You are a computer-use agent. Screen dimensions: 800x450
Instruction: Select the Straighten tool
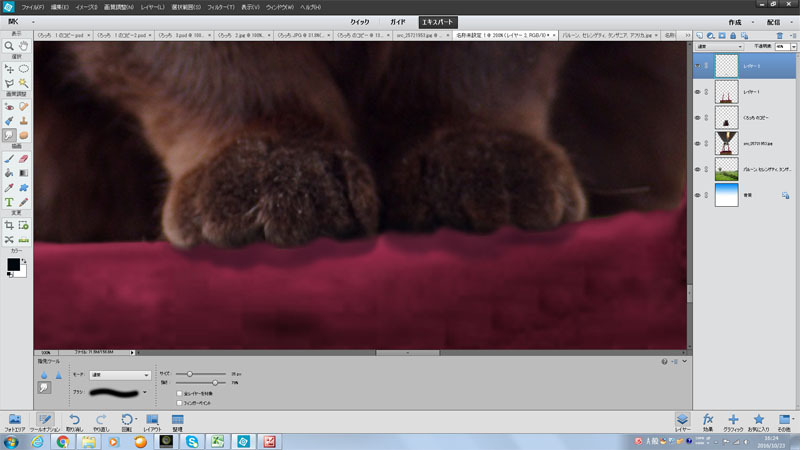point(23,239)
